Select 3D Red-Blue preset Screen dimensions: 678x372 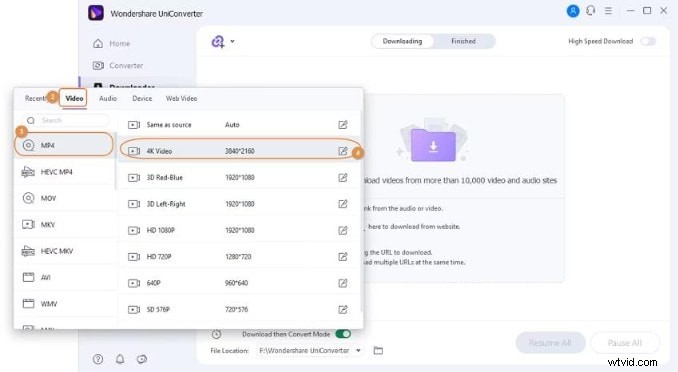pyautogui.click(x=239, y=177)
